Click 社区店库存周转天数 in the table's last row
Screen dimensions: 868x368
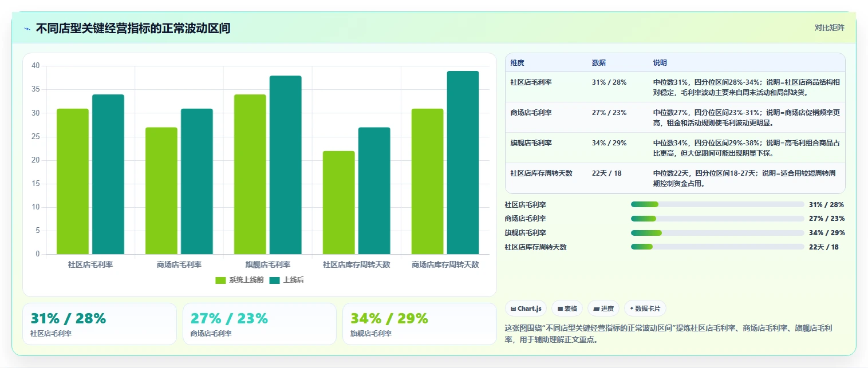pos(542,173)
